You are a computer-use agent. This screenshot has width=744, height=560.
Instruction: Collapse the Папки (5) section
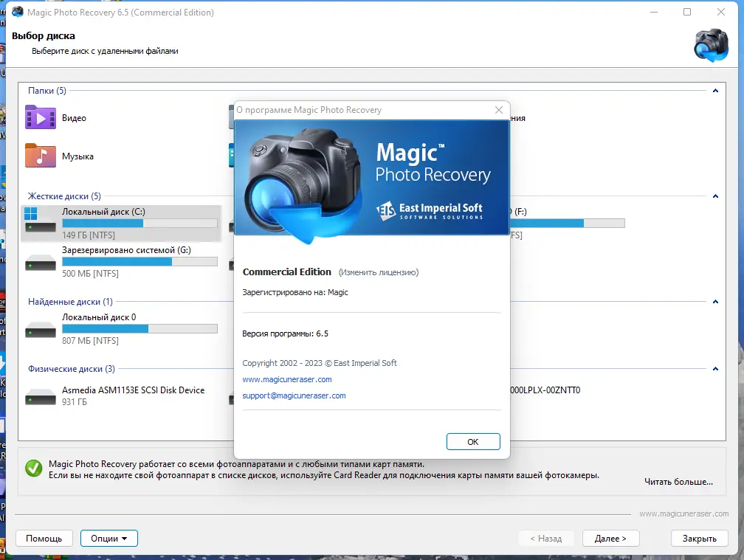(x=715, y=91)
